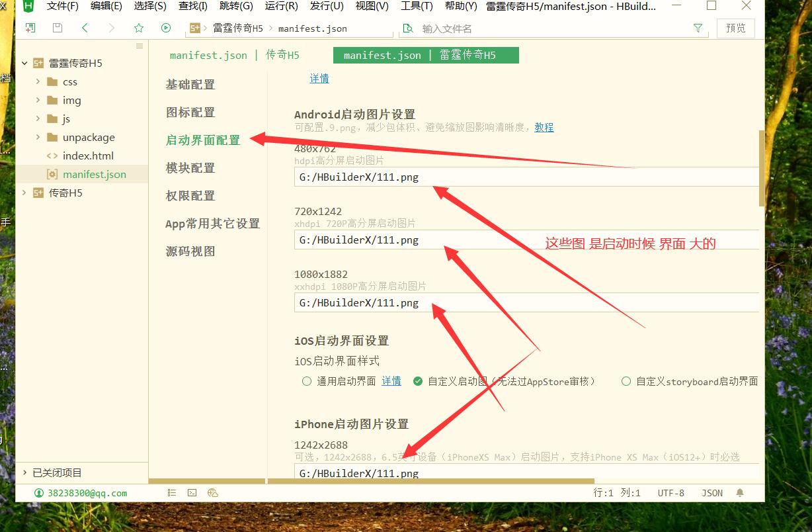Screen dimensions: 812x532
Task: Click the save file toolbar icon
Action: pos(58,28)
